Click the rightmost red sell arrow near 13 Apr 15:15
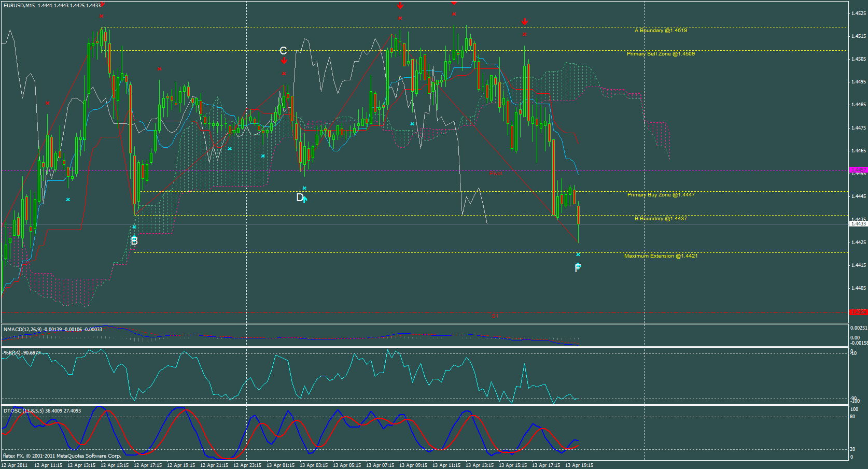Screen dimensions: 868x469 (525, 22)
